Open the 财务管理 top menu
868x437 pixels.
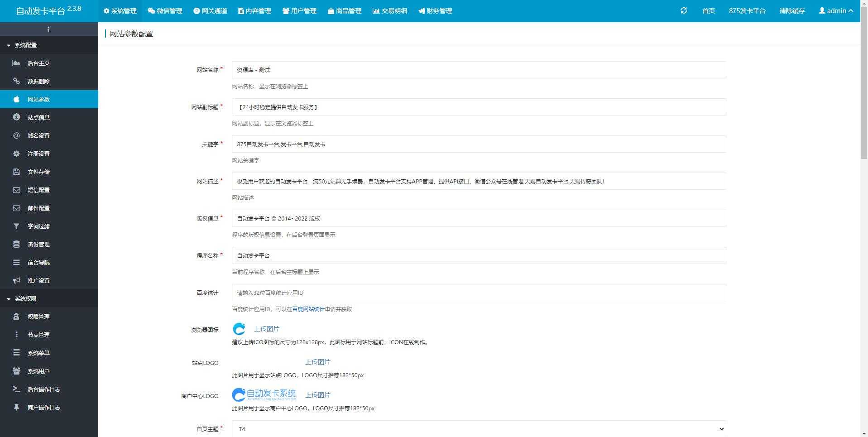pyautogui.click(x=435, y=10)
